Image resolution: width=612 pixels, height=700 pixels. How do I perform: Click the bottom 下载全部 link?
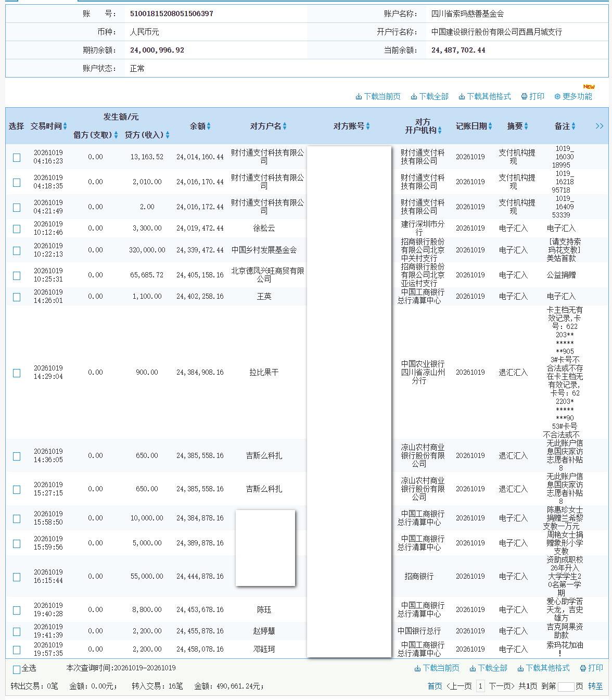tap(488, 668)
